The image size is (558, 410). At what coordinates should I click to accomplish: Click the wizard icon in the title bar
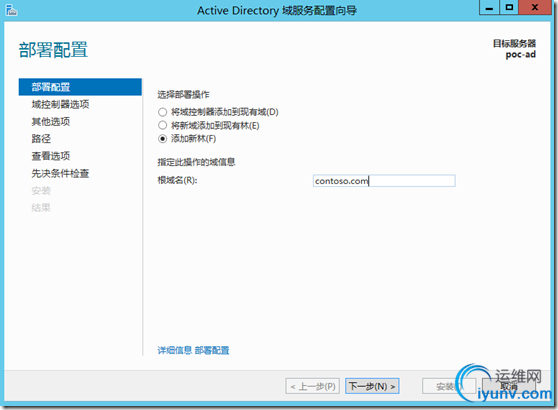[x=11, y=10]
